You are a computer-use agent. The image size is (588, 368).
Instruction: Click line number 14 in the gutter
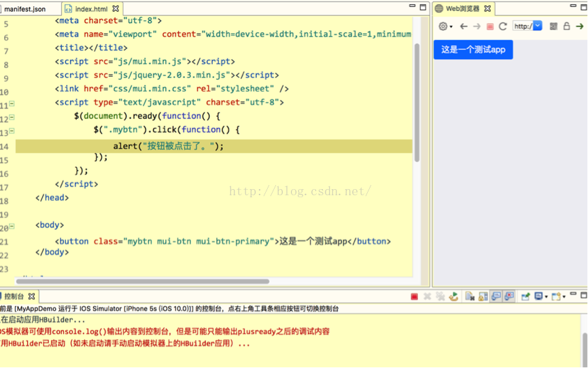pos(4,147)
